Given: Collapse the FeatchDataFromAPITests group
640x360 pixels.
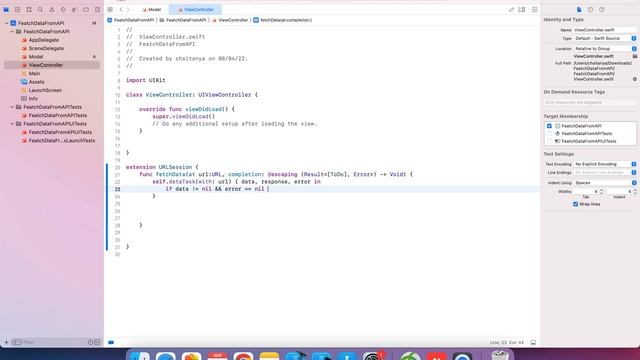Looking at the screenshot, I should pyautogui.click(x=12, y=107).
